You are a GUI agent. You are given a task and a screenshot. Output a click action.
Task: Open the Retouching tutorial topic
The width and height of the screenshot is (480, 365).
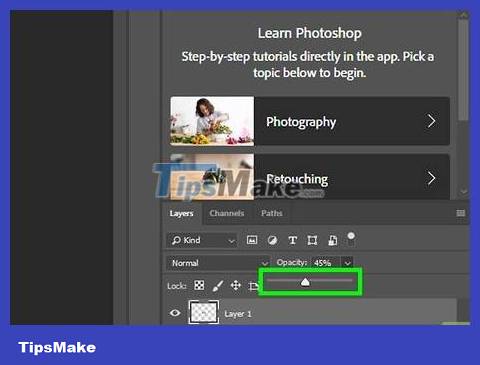(310, 177)
